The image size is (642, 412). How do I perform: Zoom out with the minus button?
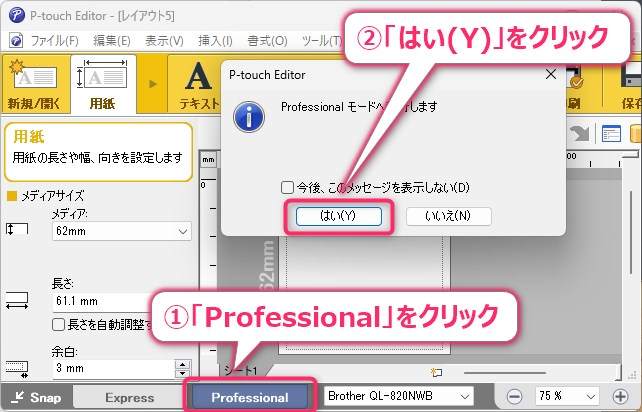[514, 396]
